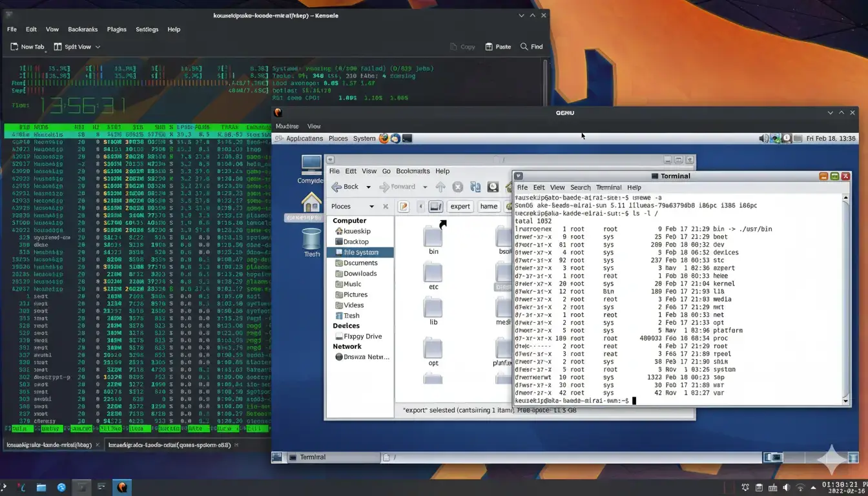Open the clipboard manager from the system tray
Image resolution: width=868 pixels, height=496 pixels.
pos(759,488)
